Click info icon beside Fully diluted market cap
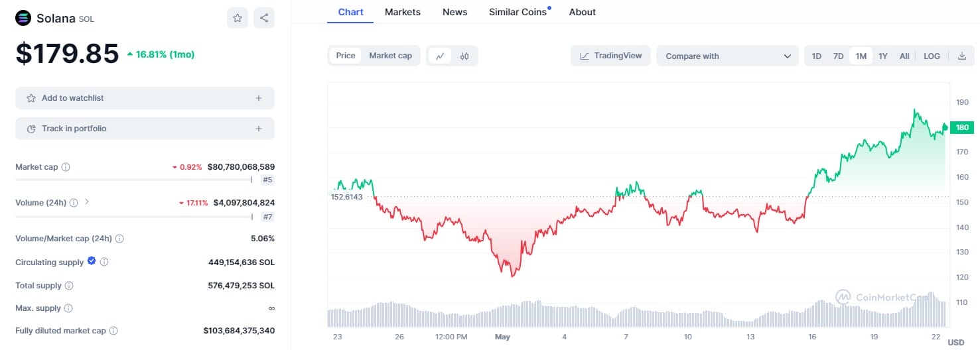Screen dimensions: 980x350 [113, 331]
